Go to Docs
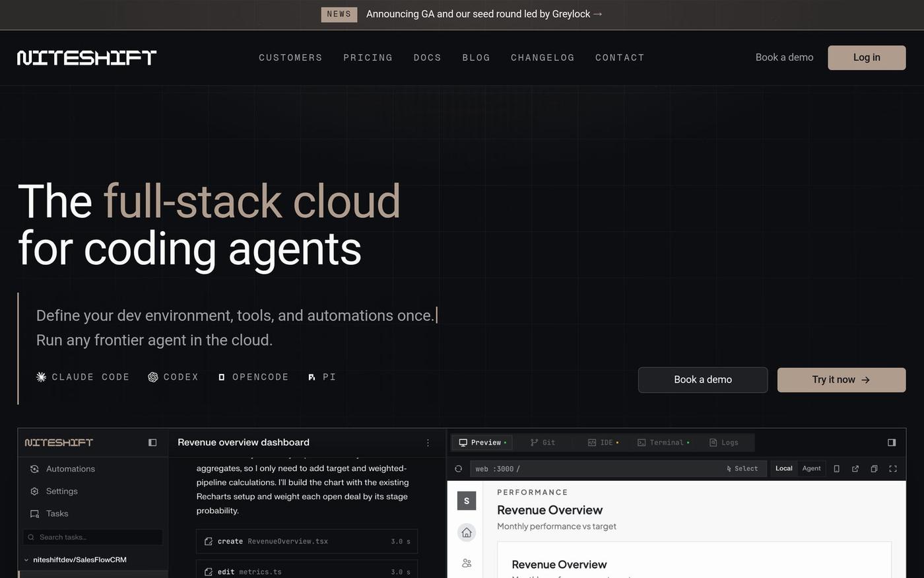This screenshot has height=578, width=924. 427,57
